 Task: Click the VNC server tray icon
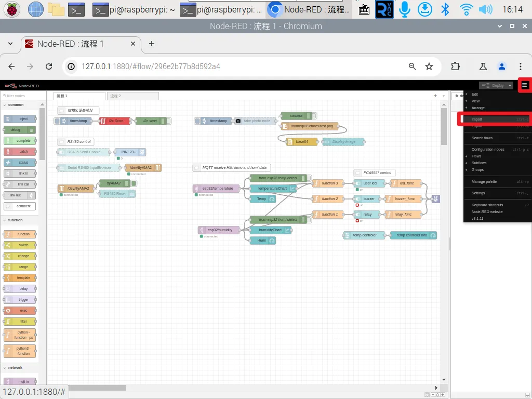point(384,9)
